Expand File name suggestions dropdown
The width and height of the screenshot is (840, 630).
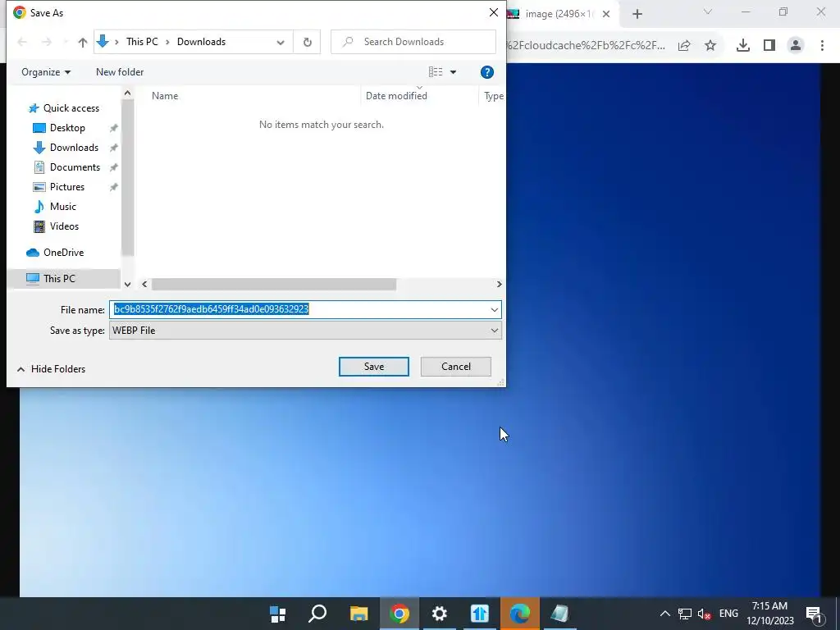tap(494, 309)
